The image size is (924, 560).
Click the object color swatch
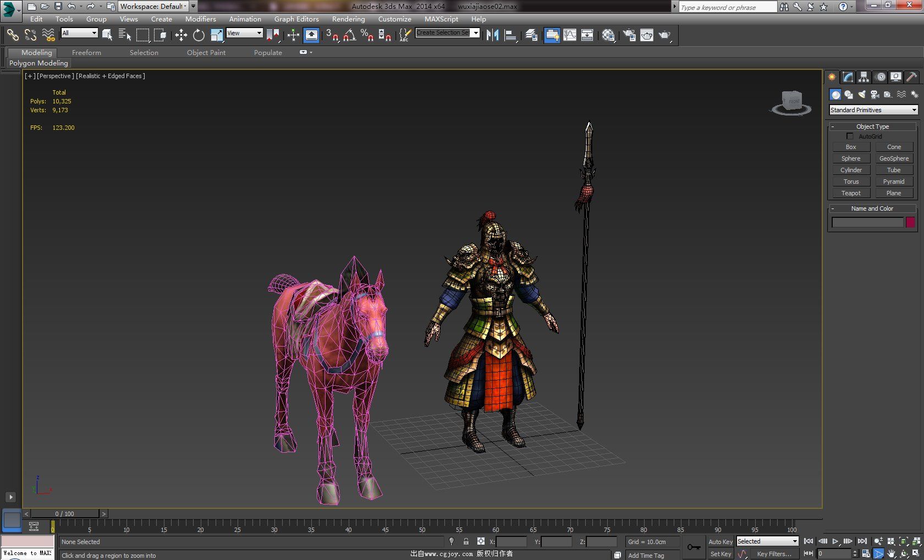910,222
